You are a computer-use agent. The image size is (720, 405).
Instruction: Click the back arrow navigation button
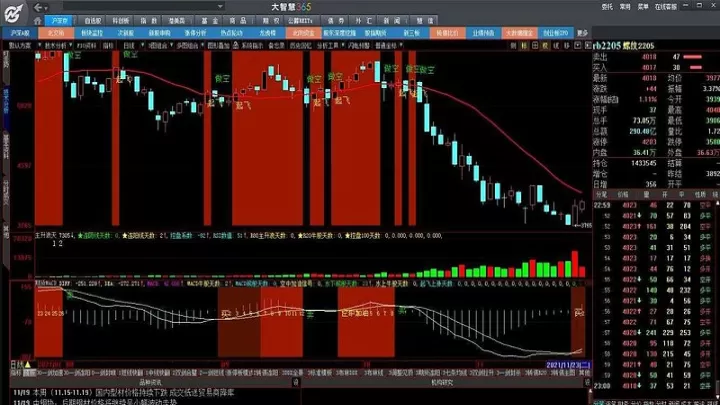[38, 7]
